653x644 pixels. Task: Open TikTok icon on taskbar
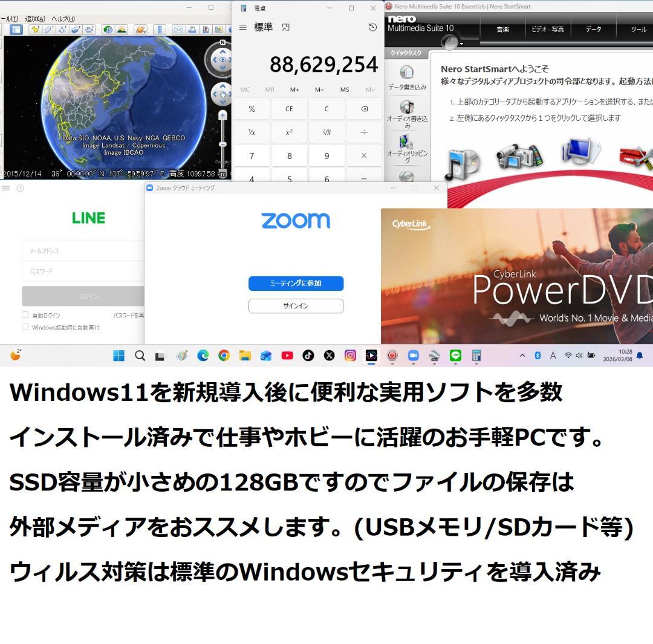pos(308,356)
